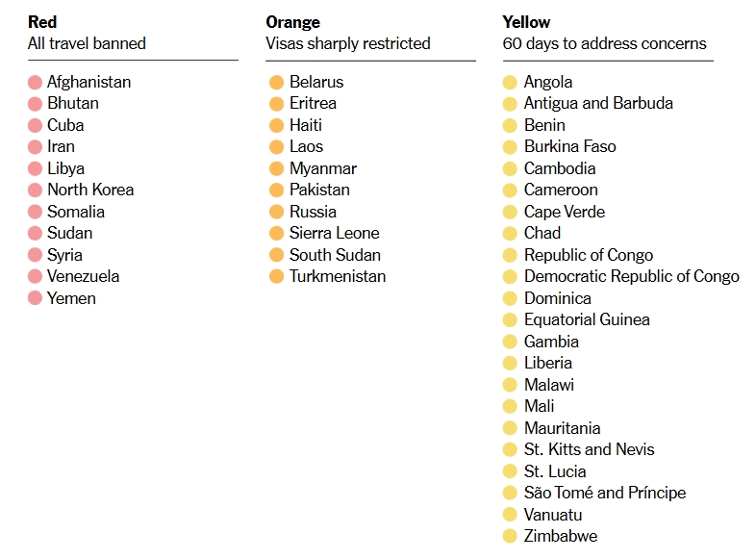Select the Orange column heading
The height and width of the screenshot is (559, 756).
coord(292,21)
